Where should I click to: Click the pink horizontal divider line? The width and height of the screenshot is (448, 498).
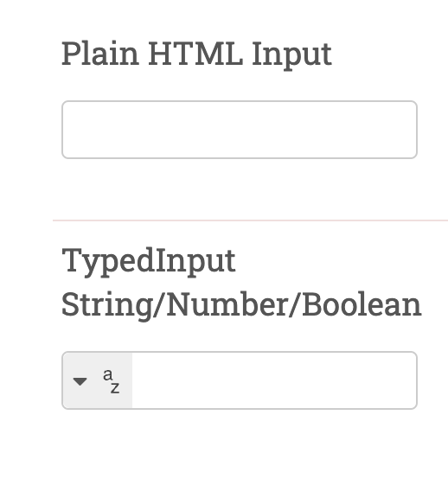pyautogui.click(x=250, y=220)
